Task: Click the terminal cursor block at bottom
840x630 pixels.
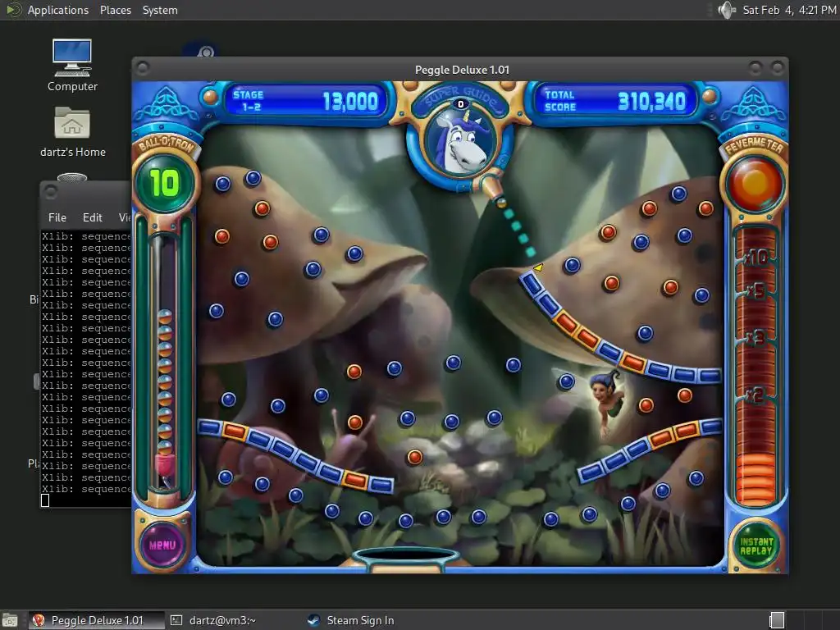Action: pyautogui.click(x=45, y=500)
